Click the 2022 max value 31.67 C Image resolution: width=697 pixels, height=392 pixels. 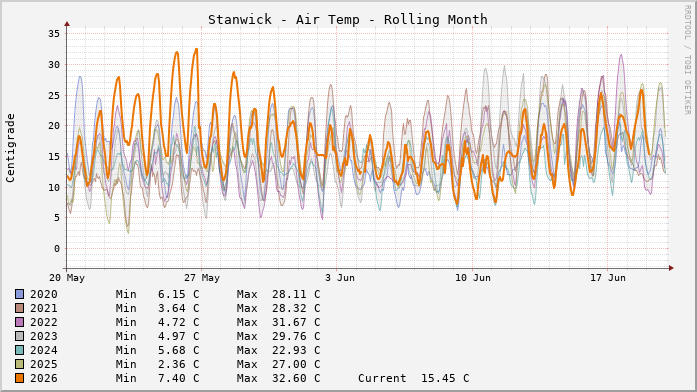tap(296, 322)
